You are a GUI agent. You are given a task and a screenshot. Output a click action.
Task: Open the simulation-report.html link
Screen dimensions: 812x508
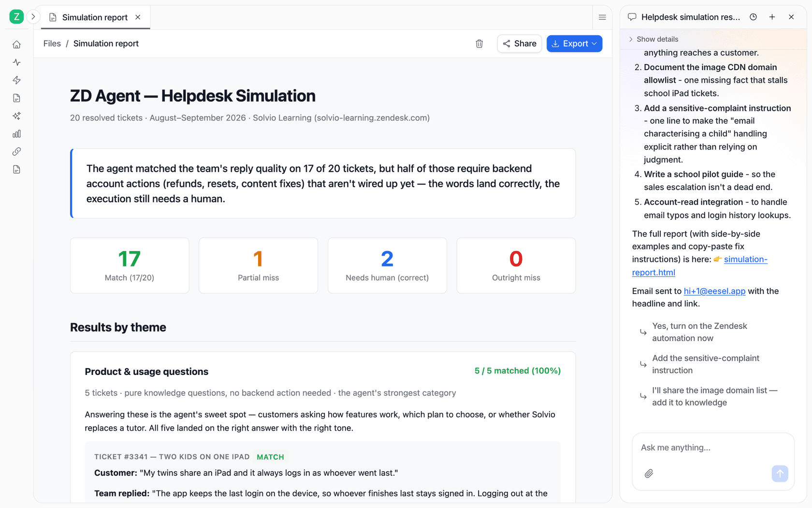pyautogui.click(x=700, y=266)
